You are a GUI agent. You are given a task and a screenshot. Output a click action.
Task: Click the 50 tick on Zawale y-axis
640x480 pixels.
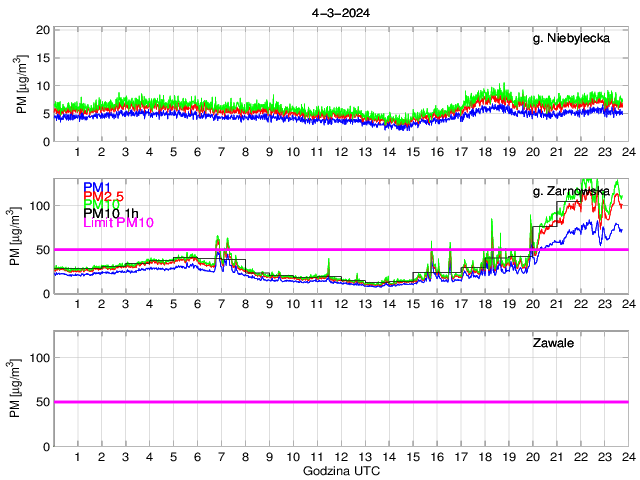coord(43,402)
